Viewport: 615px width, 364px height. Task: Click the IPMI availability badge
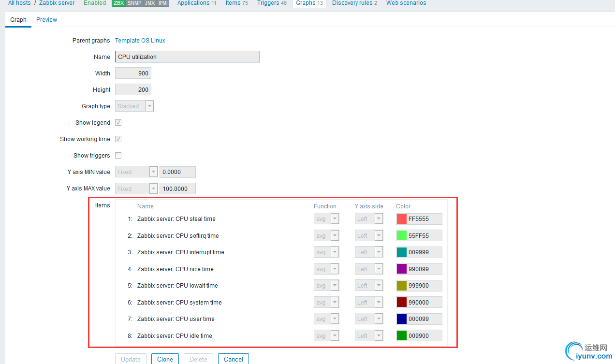pos(163,3)
